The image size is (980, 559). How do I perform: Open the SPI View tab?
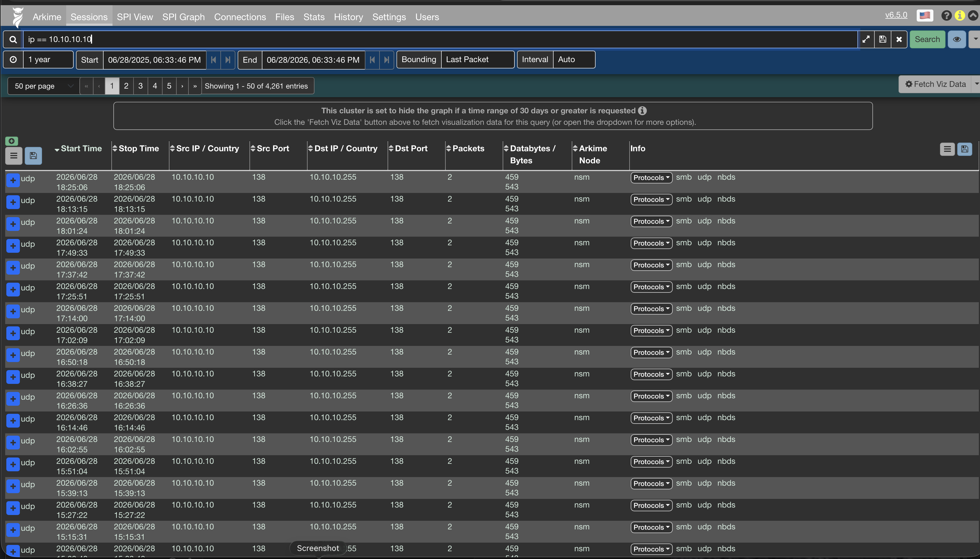[x=135, y=17]
